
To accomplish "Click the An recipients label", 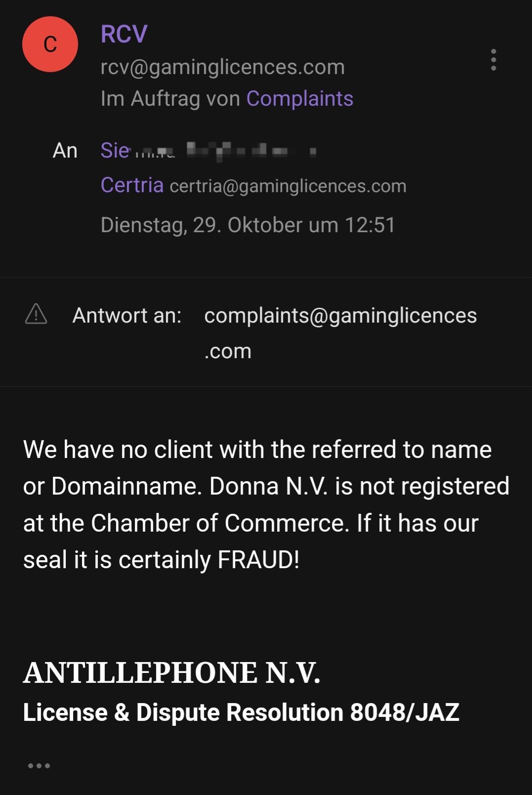I will point(65,150).
